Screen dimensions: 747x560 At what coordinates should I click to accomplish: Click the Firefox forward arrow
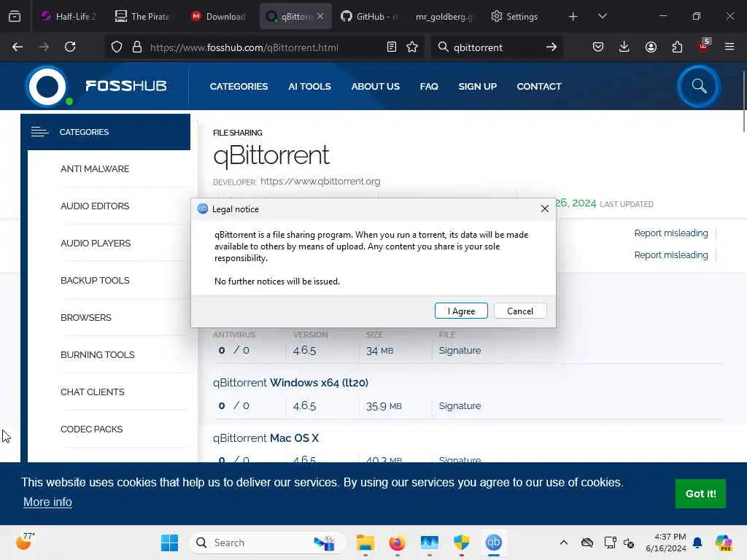tap(44, 47)
